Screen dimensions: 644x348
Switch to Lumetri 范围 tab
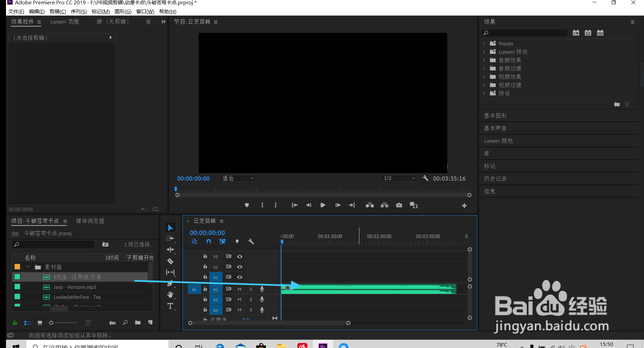65,22
